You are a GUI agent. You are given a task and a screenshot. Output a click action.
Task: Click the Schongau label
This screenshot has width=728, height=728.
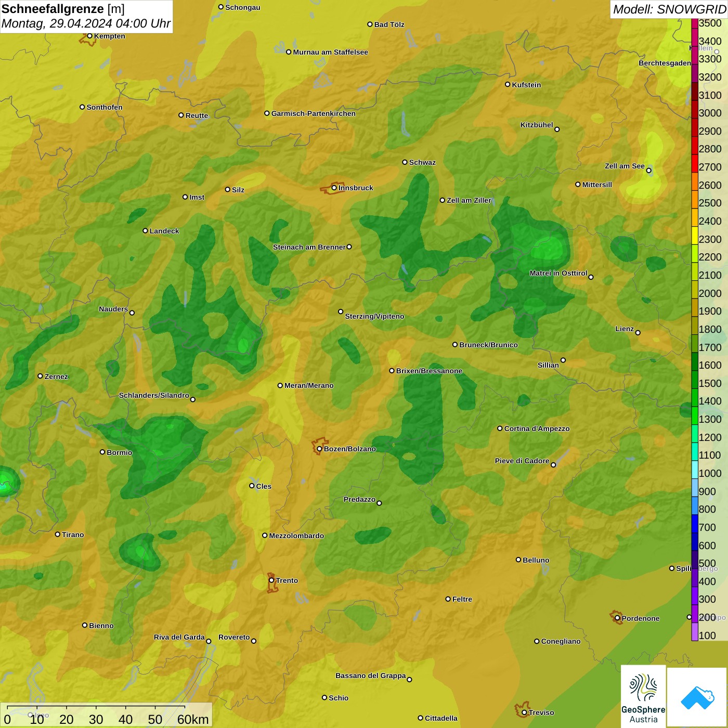coord(243,7)
